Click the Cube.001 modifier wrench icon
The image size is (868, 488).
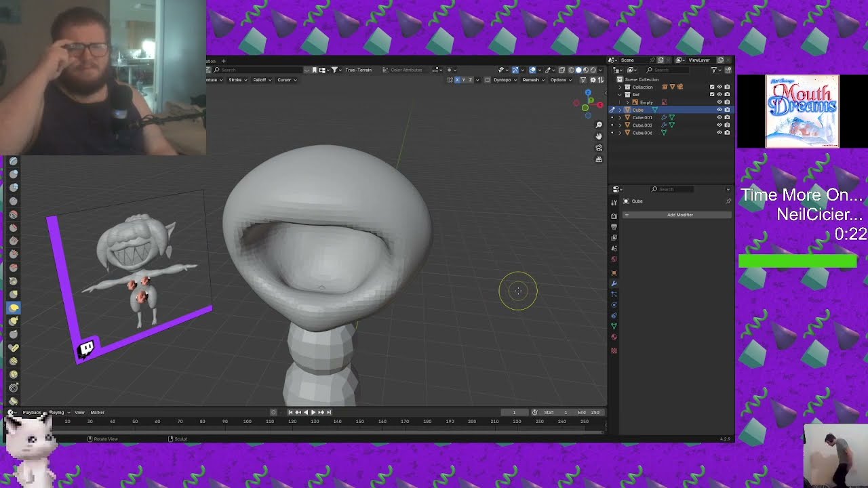pyautogui.click(x=664, y=118)
